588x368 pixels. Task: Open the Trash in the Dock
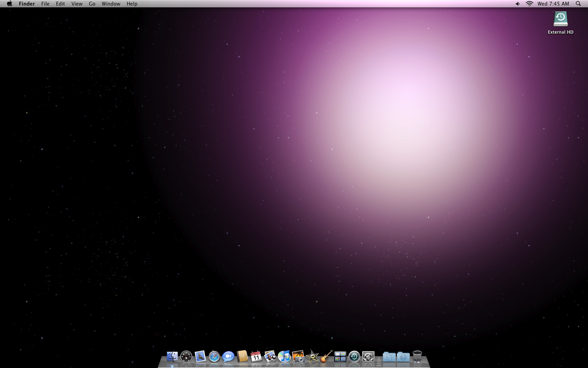click(x=417, y=357)
